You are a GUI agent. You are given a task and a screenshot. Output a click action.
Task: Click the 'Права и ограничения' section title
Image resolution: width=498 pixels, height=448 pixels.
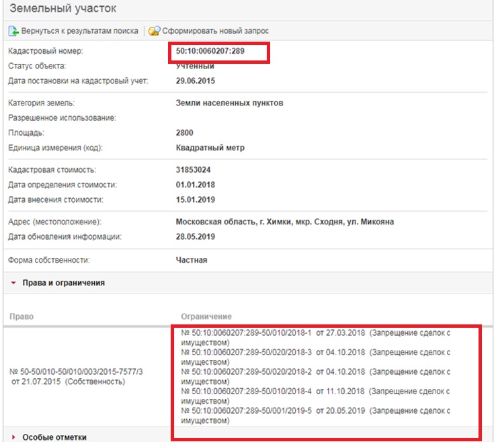[64, 283]
